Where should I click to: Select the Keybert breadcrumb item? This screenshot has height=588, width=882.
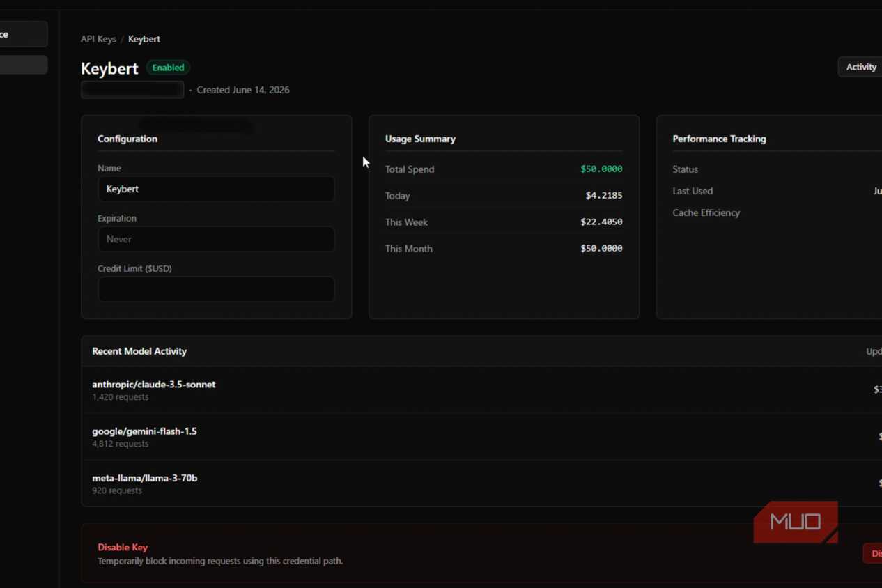[144, 39]
